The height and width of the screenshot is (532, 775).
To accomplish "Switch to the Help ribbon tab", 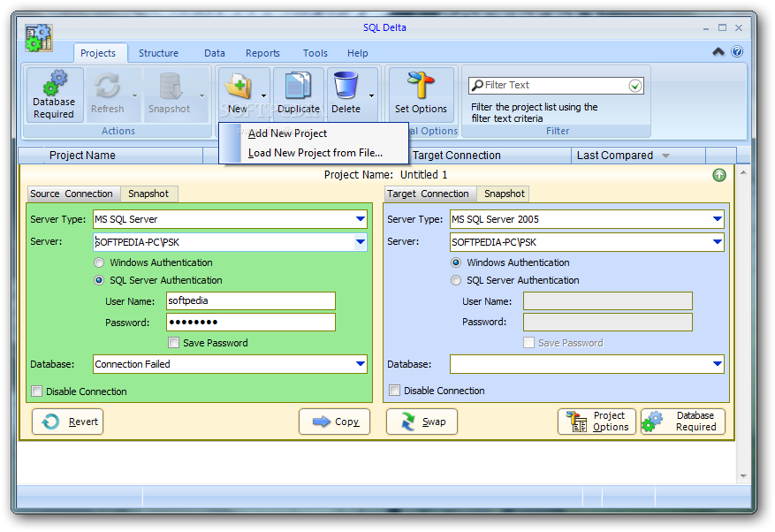I will coord(357,53).
